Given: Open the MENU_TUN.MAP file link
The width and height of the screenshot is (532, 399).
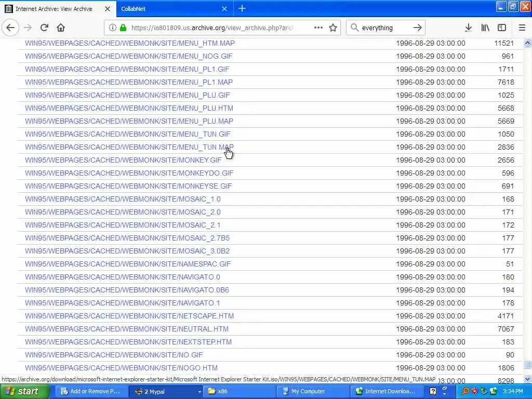Looking at the screenshot, I should (x=129, y=147).
